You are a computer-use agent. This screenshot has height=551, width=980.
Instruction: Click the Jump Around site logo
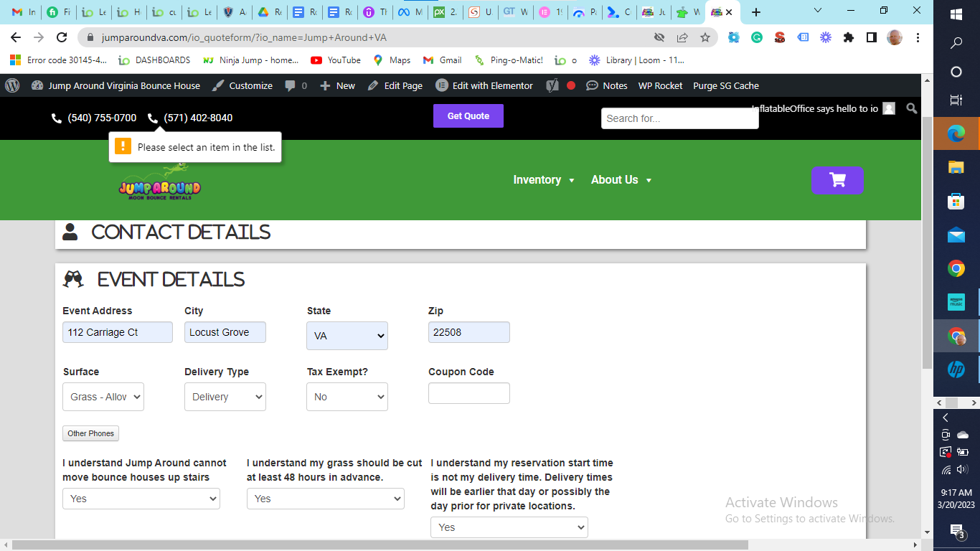[x=159, y=183]
